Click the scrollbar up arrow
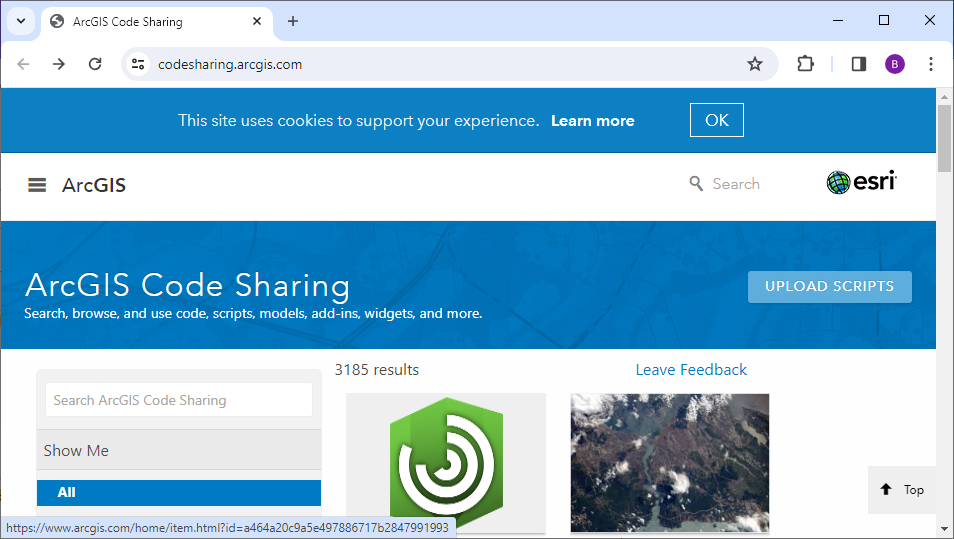Viewport: 954px width, 539px height. (x=944, y=97)
